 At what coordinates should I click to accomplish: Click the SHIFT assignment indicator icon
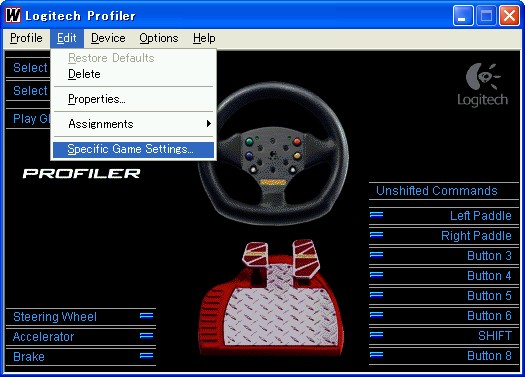[376, 334]
